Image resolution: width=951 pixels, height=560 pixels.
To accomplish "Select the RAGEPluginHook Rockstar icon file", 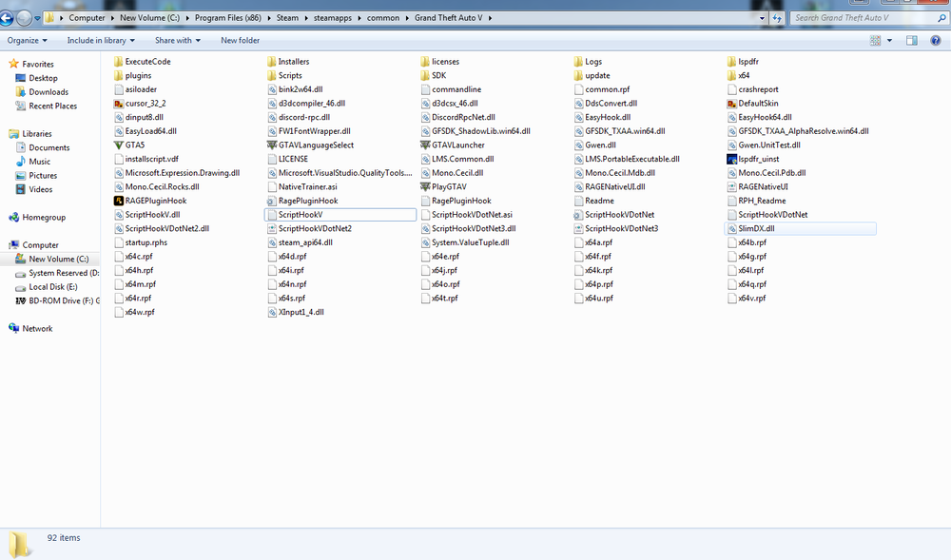I will [119, 202].
